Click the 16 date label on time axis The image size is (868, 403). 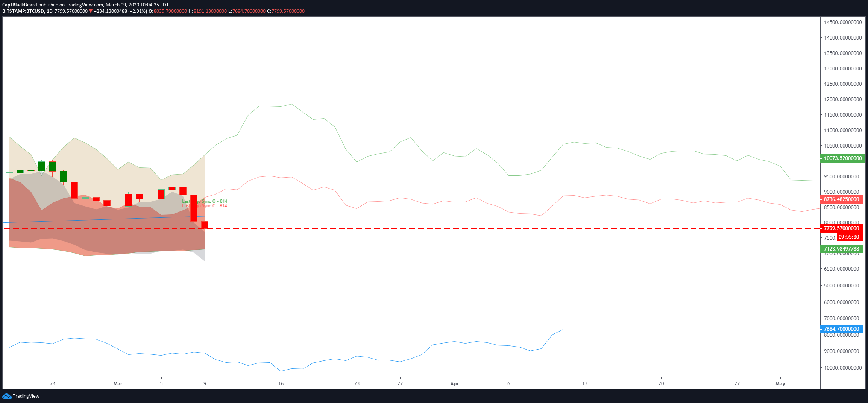pyautogui.click(x=281, y=383)
